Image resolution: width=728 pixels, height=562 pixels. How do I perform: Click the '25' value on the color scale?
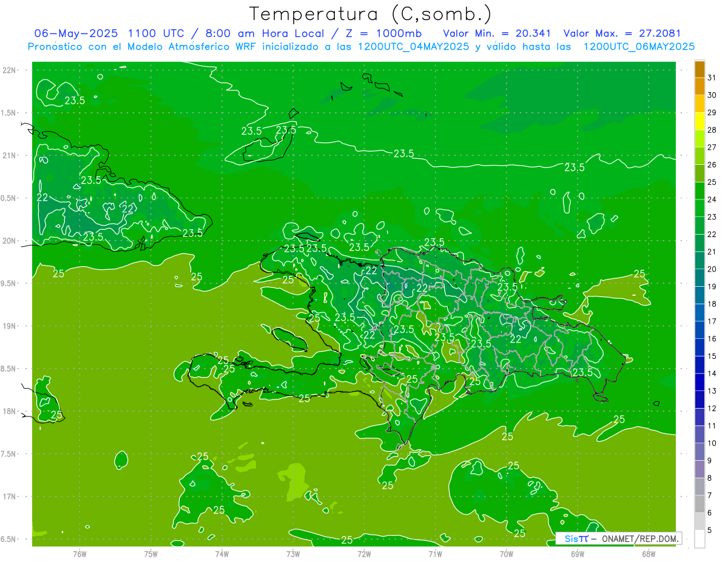pos(712,182)
